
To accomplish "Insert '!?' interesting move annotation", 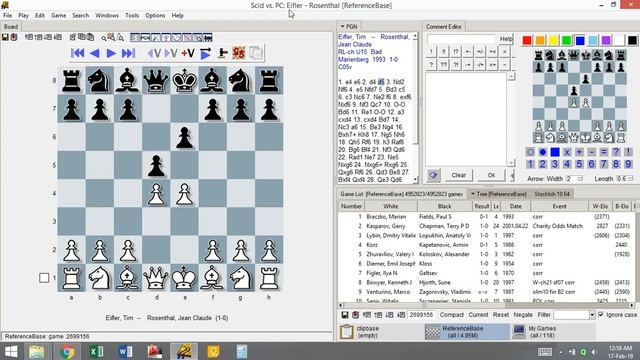I will 456,52.
